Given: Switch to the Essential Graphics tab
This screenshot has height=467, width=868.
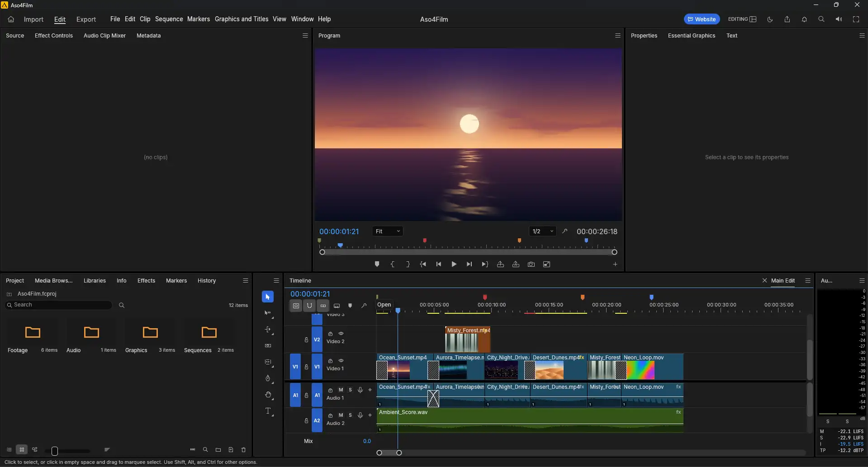Looking at the screenshot, I should point(691,35).
